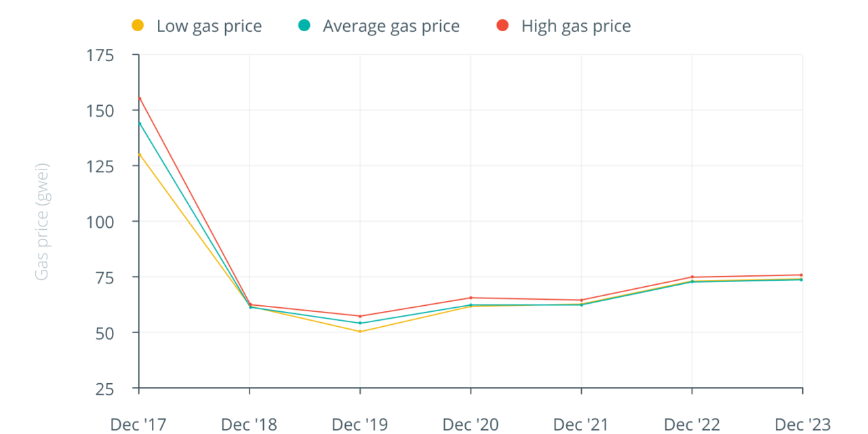This screenshot has height=434, width=868.
Task: Click the teal Average gas price legend dot
Action: tap(304, 26)
